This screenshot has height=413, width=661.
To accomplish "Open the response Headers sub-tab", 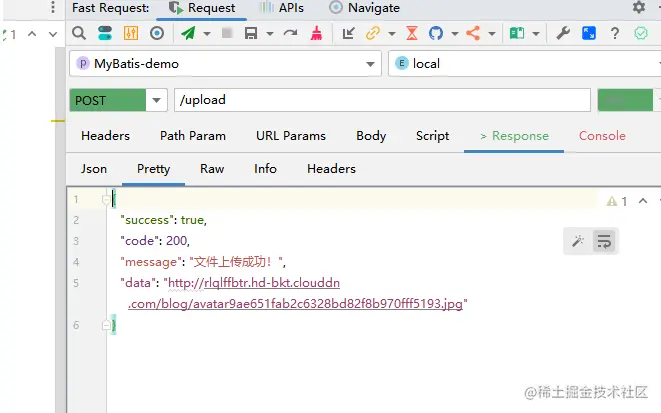I will 331,169.
